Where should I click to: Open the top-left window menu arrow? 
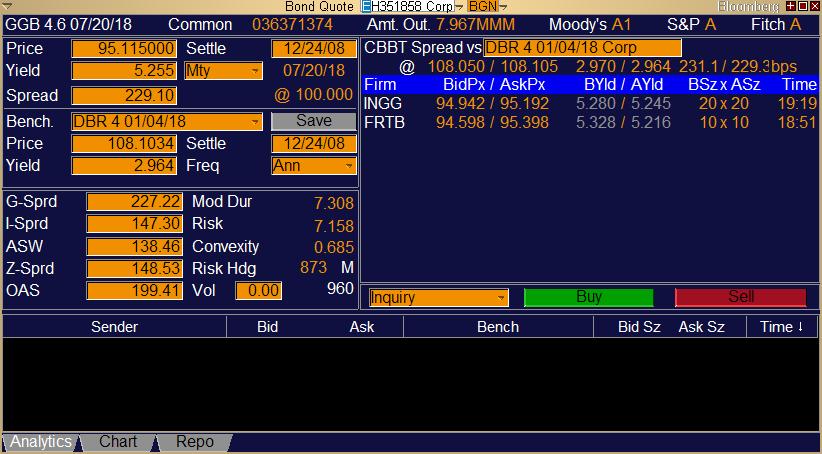pos(7,6)
